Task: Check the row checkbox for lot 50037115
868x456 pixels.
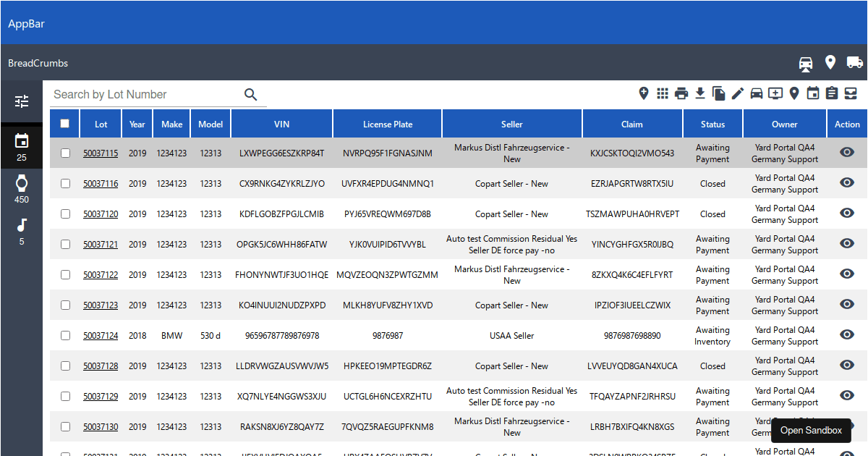Action: [64, 152]
